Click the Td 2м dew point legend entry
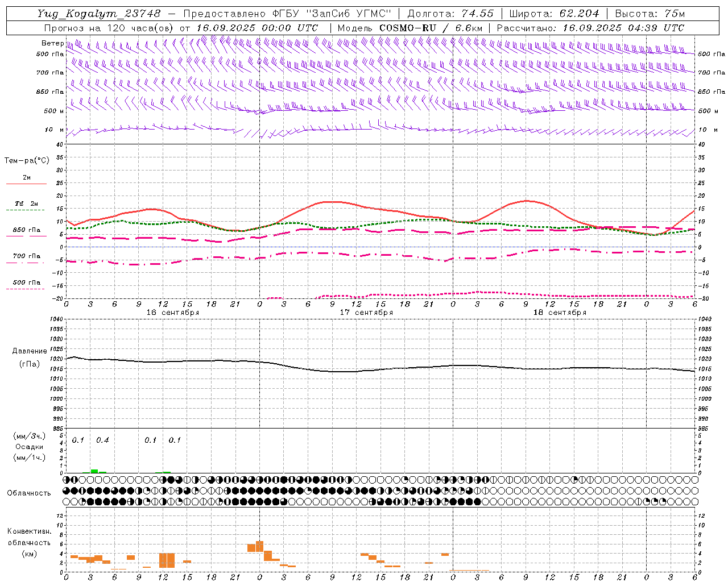Viewport: 728px width, 582px height. coord(26,203)
